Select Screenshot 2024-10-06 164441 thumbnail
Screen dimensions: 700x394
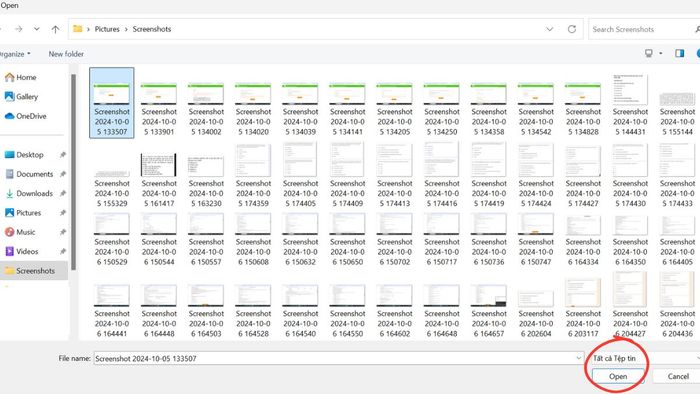point(112,295)
